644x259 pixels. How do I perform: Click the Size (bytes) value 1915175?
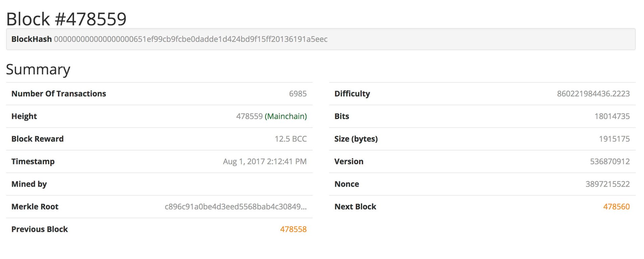coord(614,139)
